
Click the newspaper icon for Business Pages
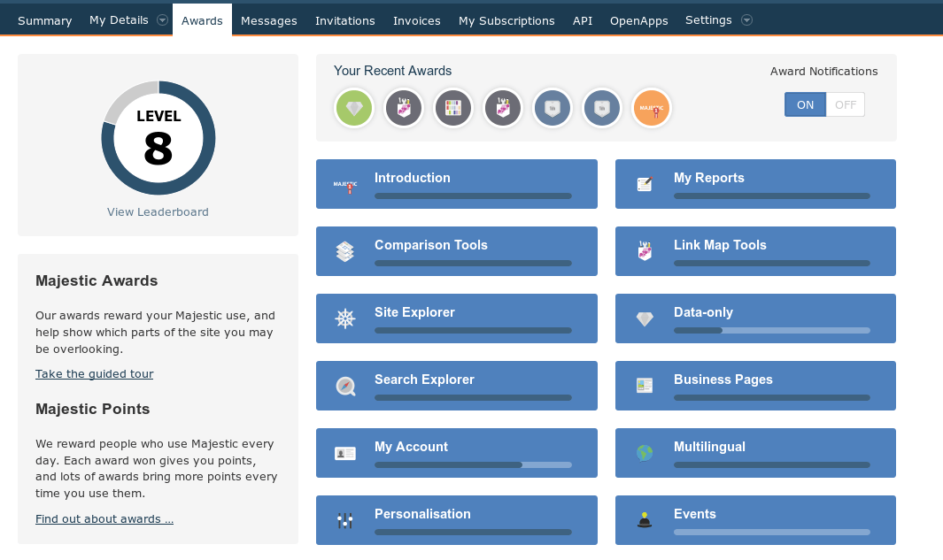click(645, 385)
